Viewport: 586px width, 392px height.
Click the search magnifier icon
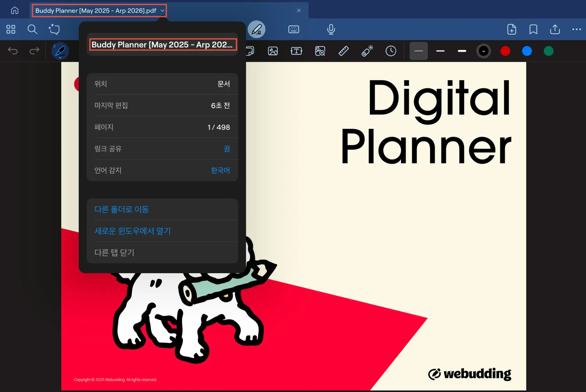(32, 29)
